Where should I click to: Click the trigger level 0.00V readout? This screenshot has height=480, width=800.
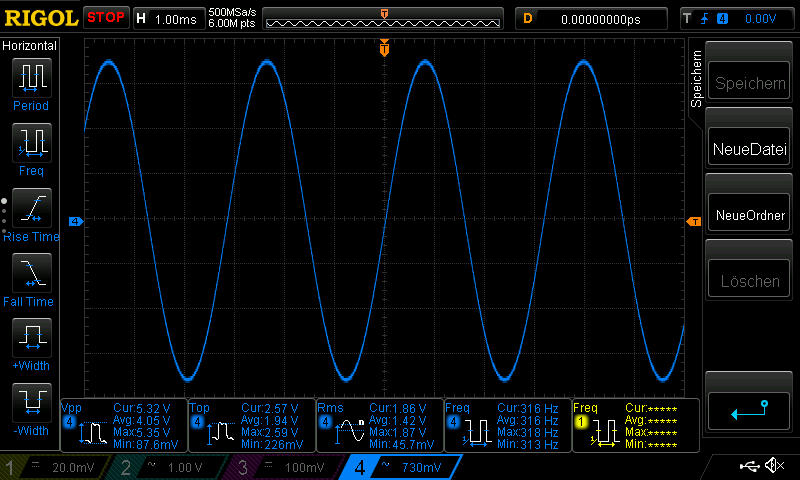(760, 19)
